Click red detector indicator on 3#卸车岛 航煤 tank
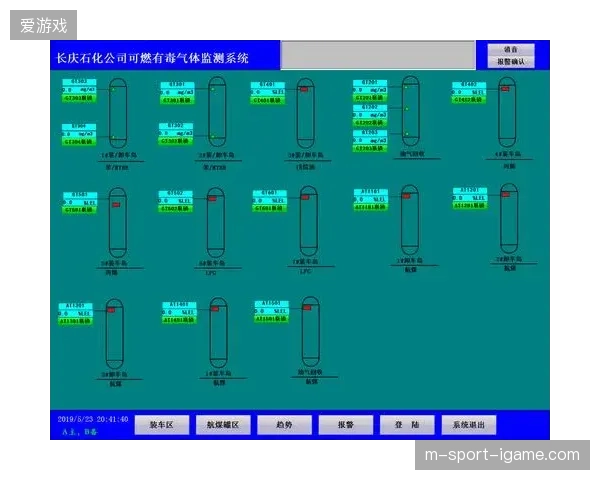Viewport: 600px width, 480px height. (111, 310)
